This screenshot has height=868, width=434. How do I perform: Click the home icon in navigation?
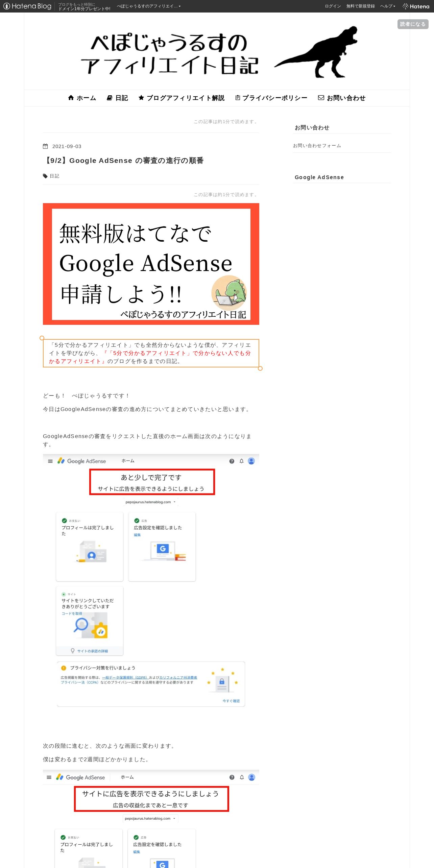pos(71,98)
